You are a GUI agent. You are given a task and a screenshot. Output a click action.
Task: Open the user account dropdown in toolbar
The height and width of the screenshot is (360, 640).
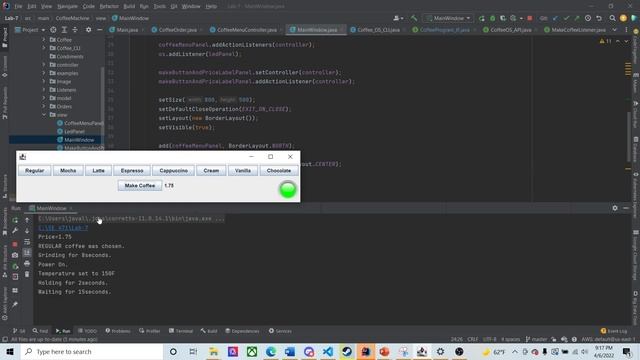(398, 18)
